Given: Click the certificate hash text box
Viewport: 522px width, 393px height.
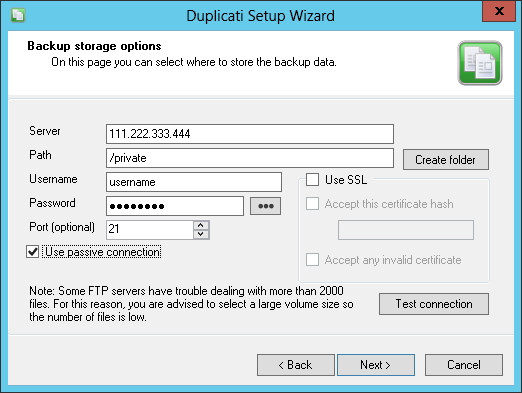Looking at the screenshot, I should pos(406,230).
